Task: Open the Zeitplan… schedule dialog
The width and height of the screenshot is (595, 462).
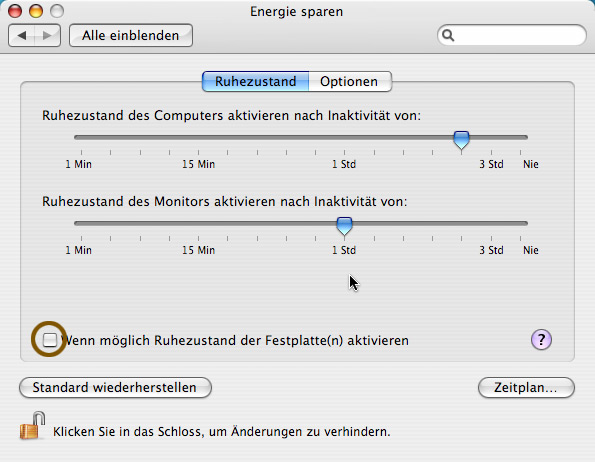Action: coord(526,388)
